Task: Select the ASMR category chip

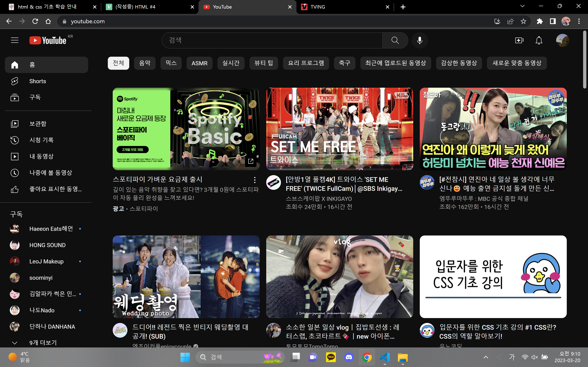Action: tap(199, 63)
